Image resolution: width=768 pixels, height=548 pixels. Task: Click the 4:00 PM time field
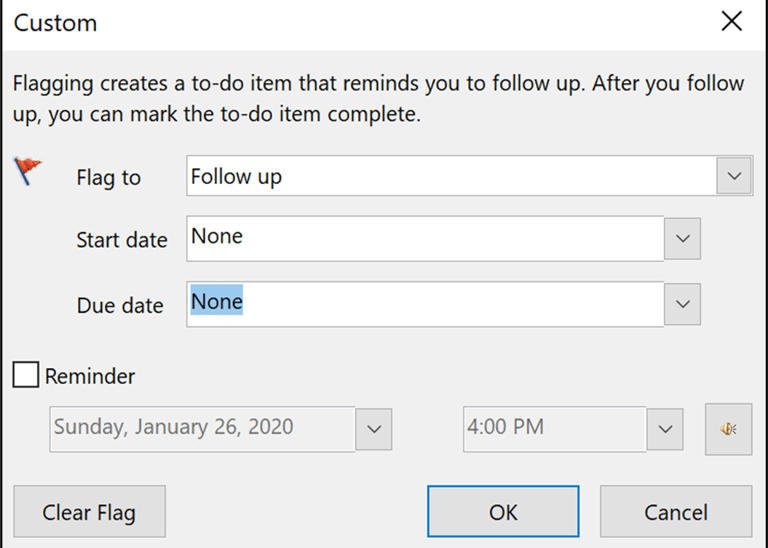click(553, 428)
